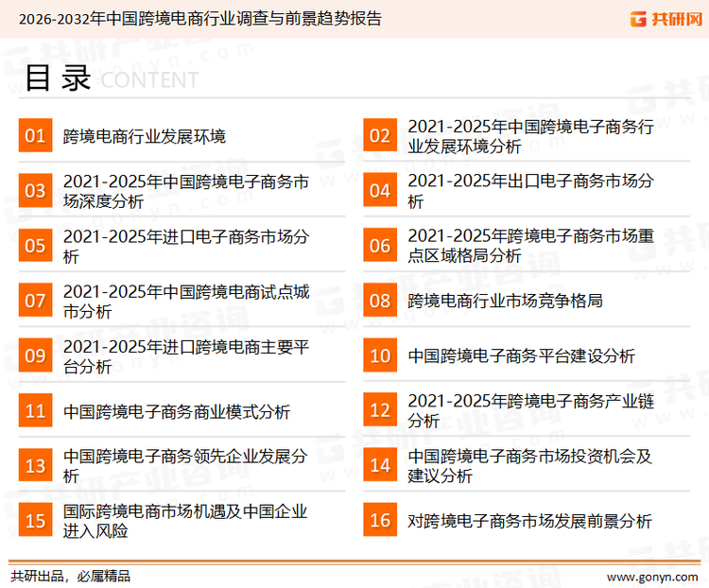
Task: Click the orange 11 number box
Action: 35,410
